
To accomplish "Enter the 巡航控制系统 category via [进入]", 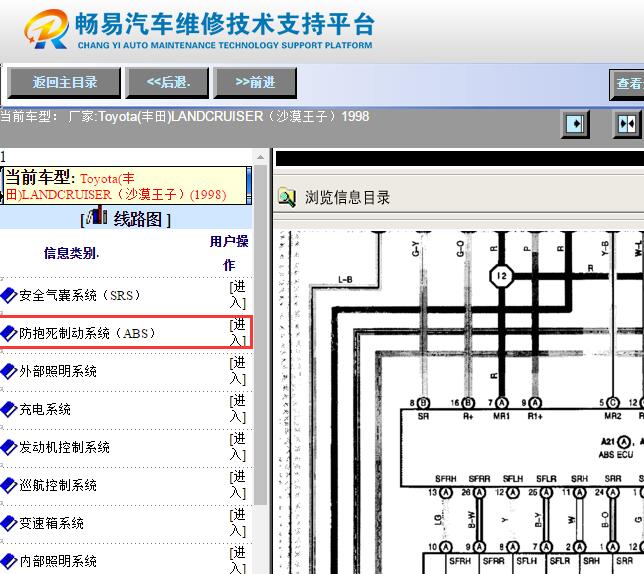I will 238,484.
